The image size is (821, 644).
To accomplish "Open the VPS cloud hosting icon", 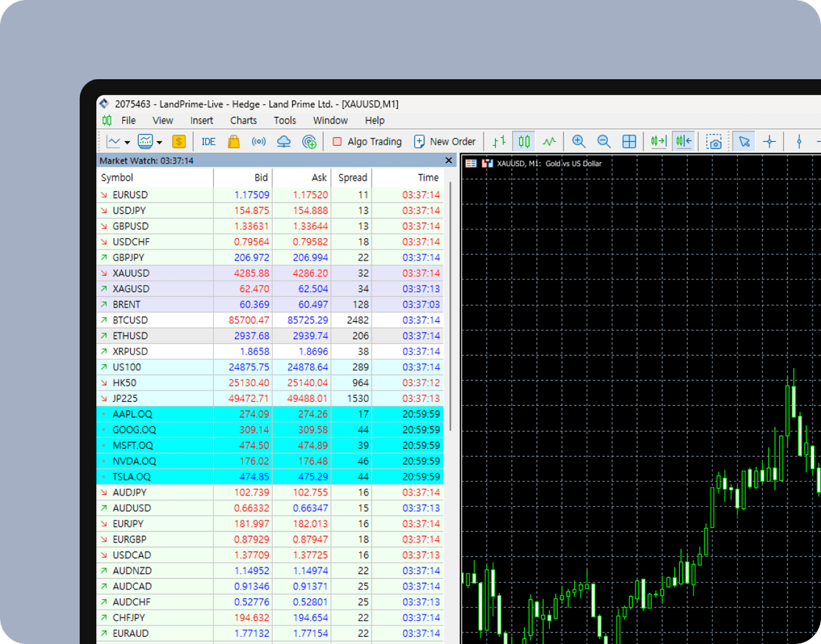I will point(284,142).
